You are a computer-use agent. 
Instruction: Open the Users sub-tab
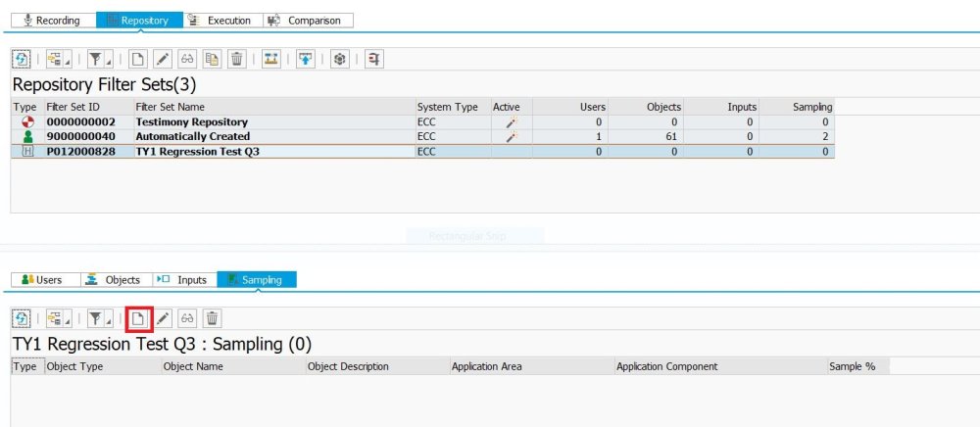pyautogui.click(x=46, y=280)
